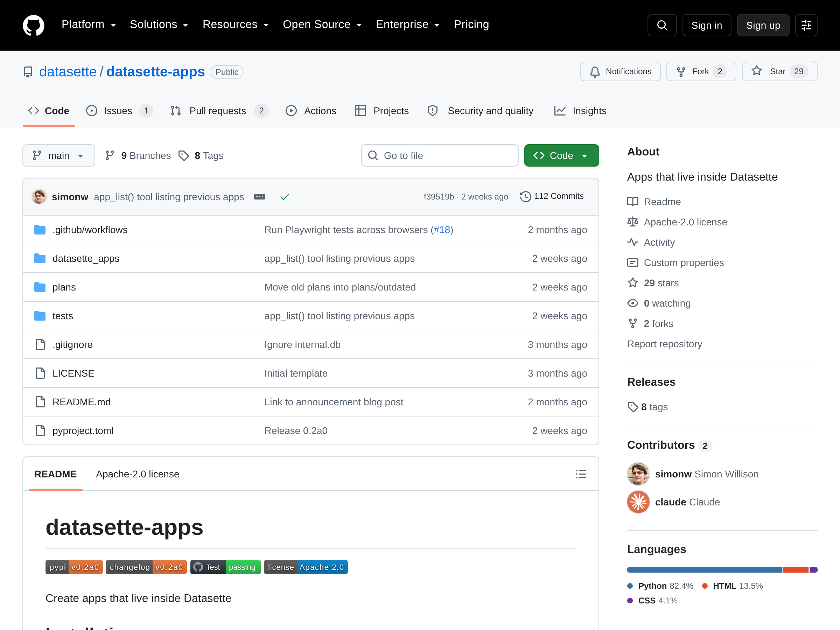Open the 112 Commits history
The width and height of the screenshot is (840, 630).
(x=552, y=196)
